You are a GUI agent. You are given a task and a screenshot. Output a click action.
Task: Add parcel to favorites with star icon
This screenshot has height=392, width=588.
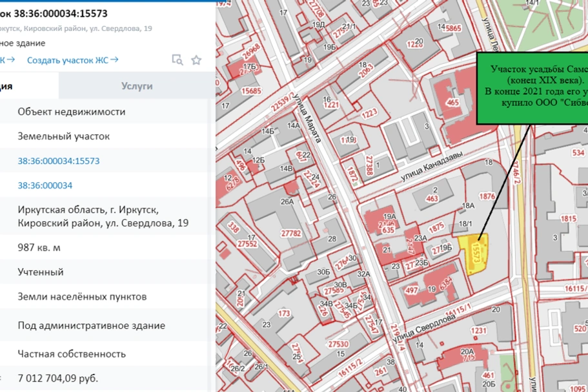tap(196, 60)
